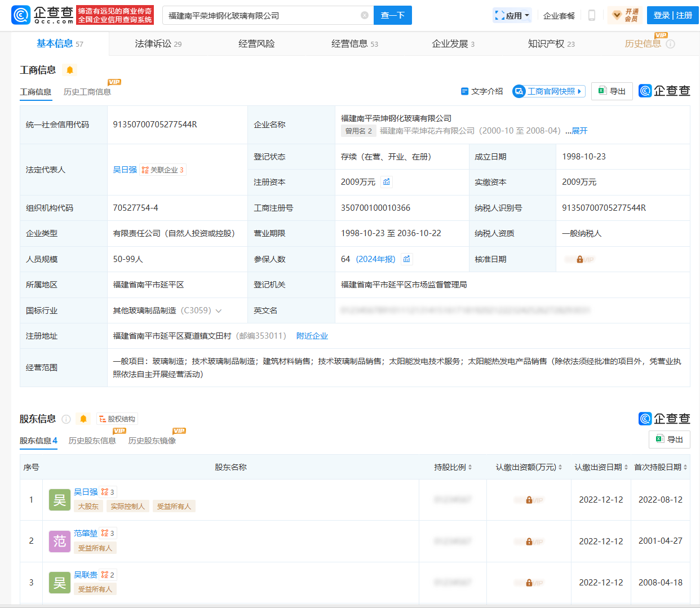
Task: Click locked VIP icon in 范肇堃's capital cell
Action: (x=529, y=542)
